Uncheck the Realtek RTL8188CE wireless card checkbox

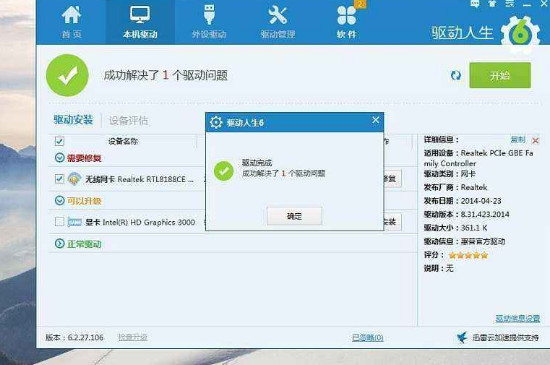click(59, 179)
